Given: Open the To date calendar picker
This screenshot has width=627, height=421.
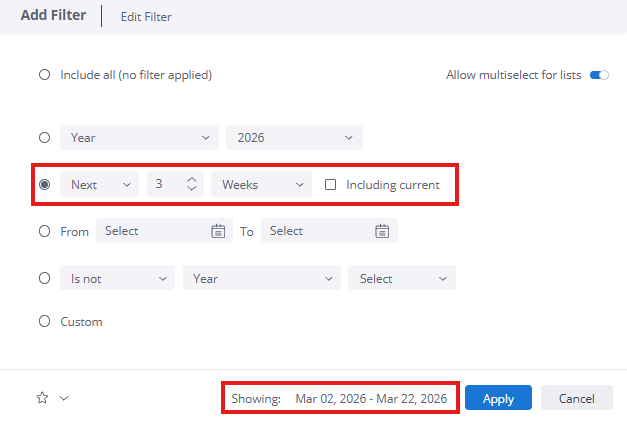Looking at the screenshot, I should [x=381, y=231].
